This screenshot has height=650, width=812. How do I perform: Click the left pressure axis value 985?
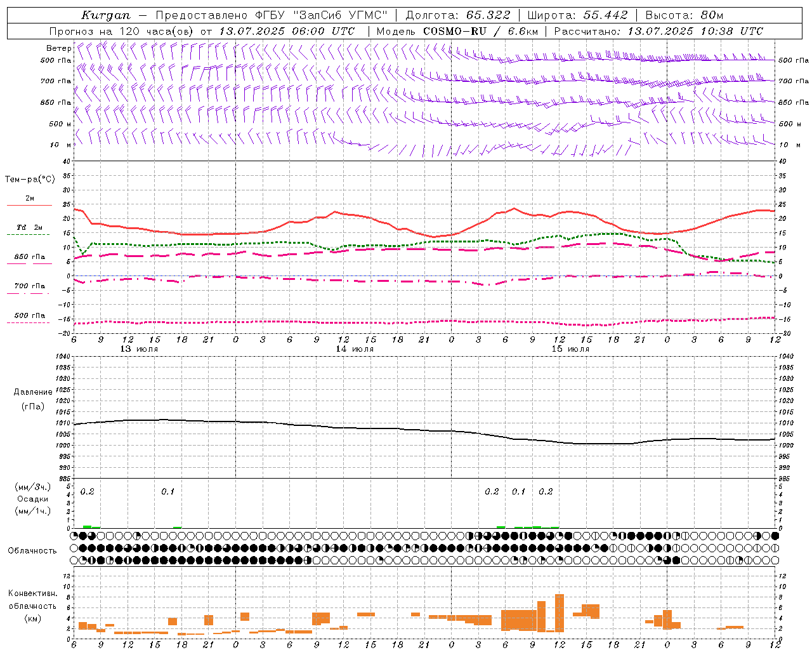(65, 479)
